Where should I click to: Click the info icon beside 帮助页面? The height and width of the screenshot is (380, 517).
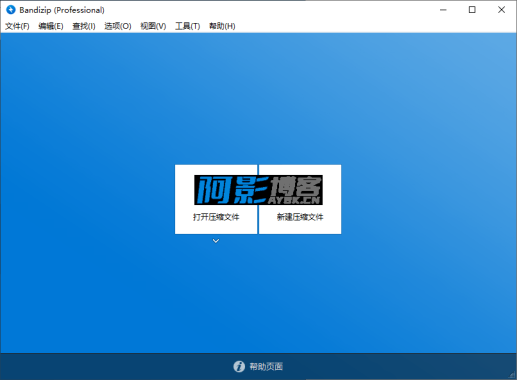point(239,366)
